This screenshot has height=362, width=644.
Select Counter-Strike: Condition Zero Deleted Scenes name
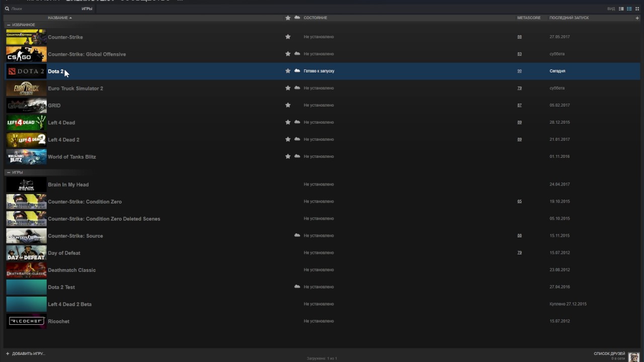[x=104, y=219]
